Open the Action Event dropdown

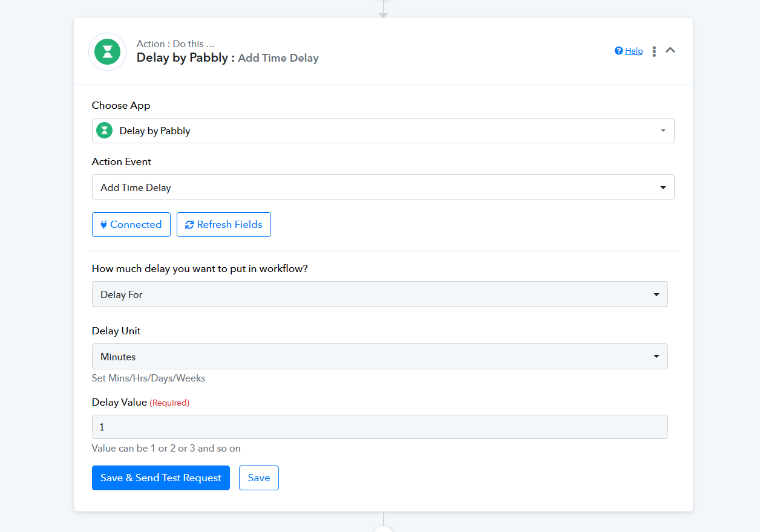pos(383,187)
